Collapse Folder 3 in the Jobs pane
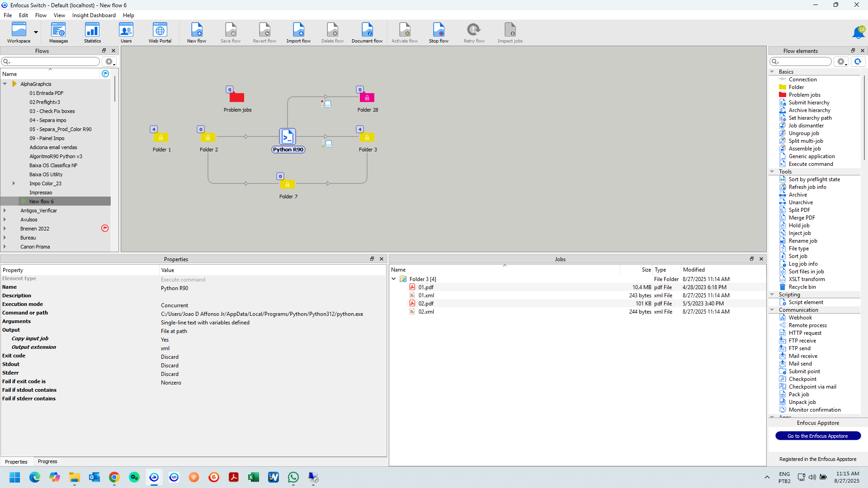The image size is (868, 488). pyautogui.click(x=394, y=279)
